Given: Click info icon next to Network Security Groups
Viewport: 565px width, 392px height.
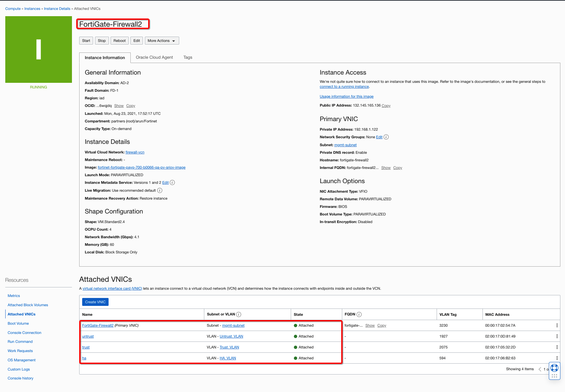Looking at the screenshot, I should [386, 137].
